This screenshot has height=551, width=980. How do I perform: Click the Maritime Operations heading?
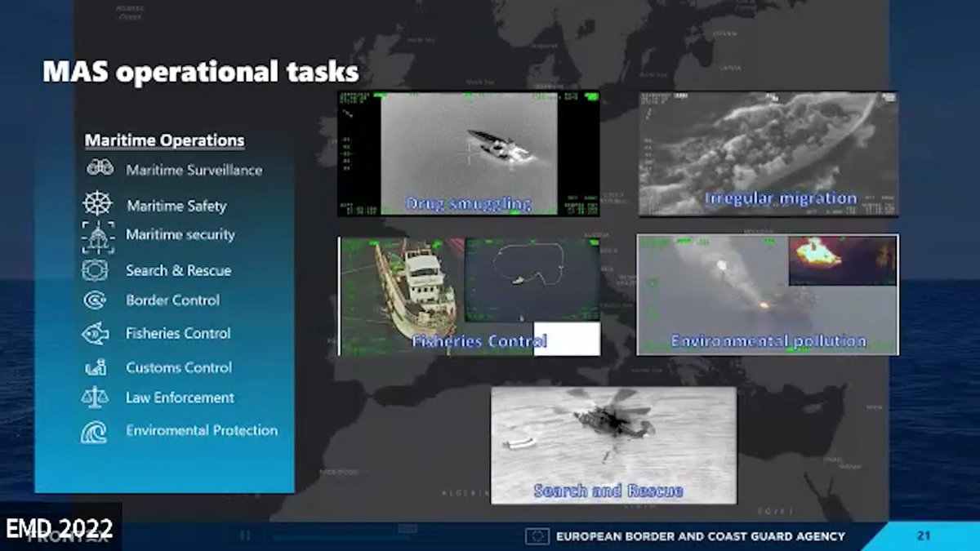pyautogui.click(x=164, y=140)
